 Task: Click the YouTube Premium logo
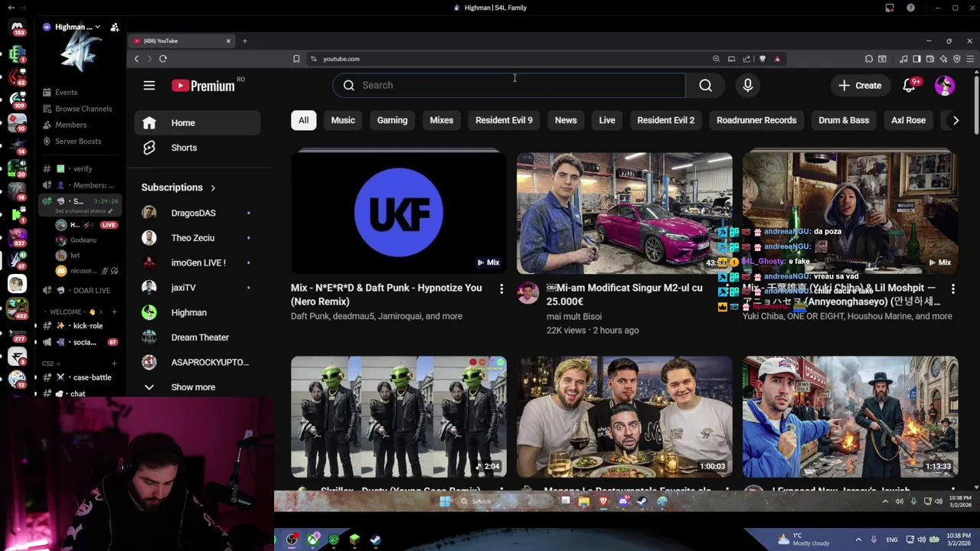coord(203,86)
